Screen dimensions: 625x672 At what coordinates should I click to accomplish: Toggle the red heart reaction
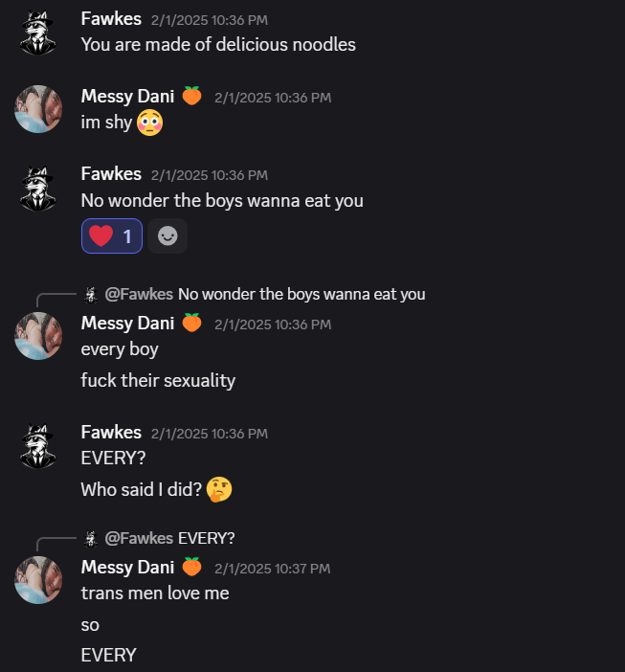(112, 235)
